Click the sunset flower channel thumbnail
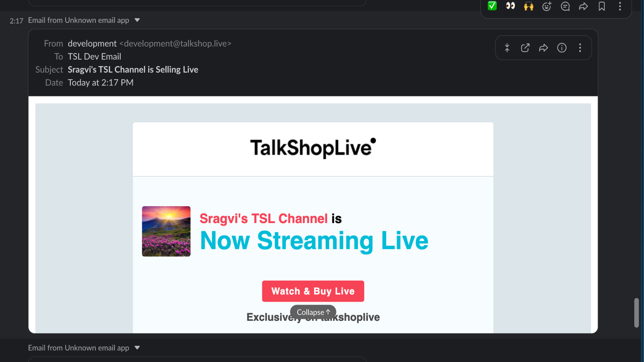 (x=166, y=231)
